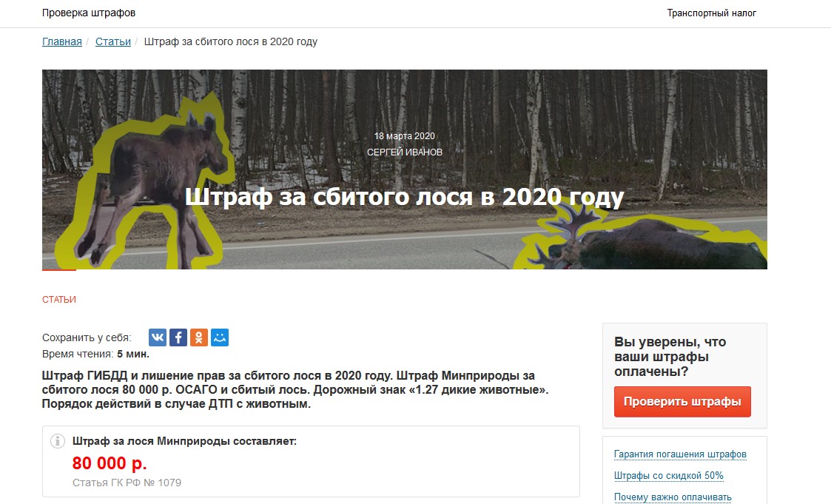This screenshot has width=831, height=504.
Task: Click the info icon beside the Минприроды fine
Action: point(57,441)
